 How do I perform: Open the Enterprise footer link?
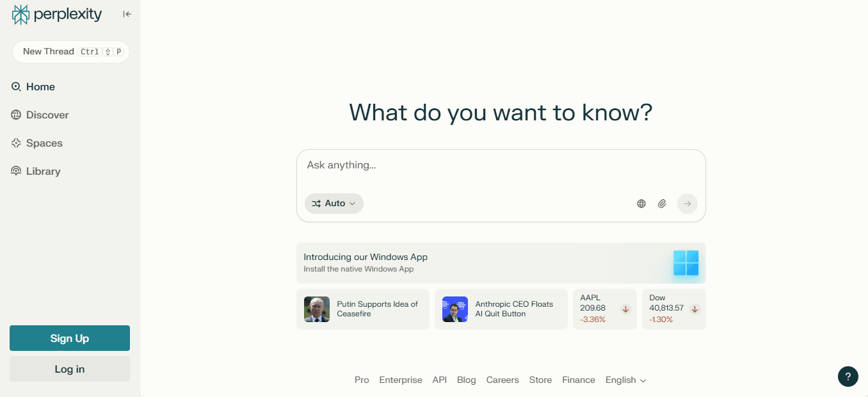click(401, 380)
